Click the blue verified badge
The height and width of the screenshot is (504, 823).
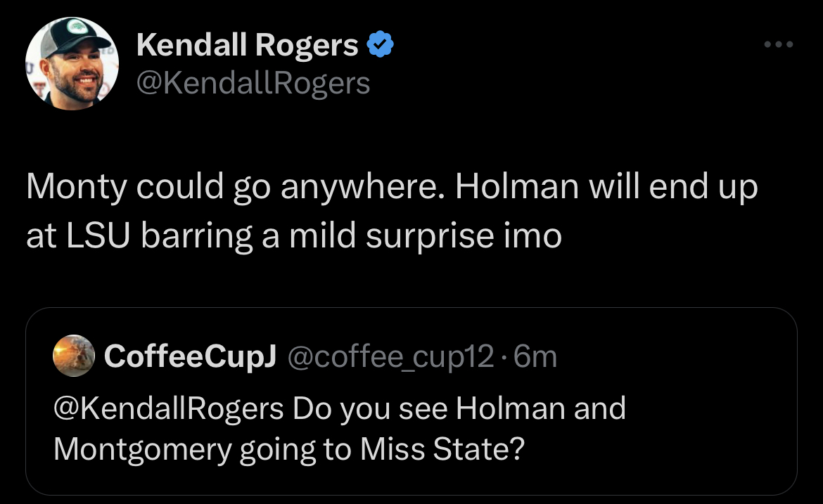click(x=381, y=46)
